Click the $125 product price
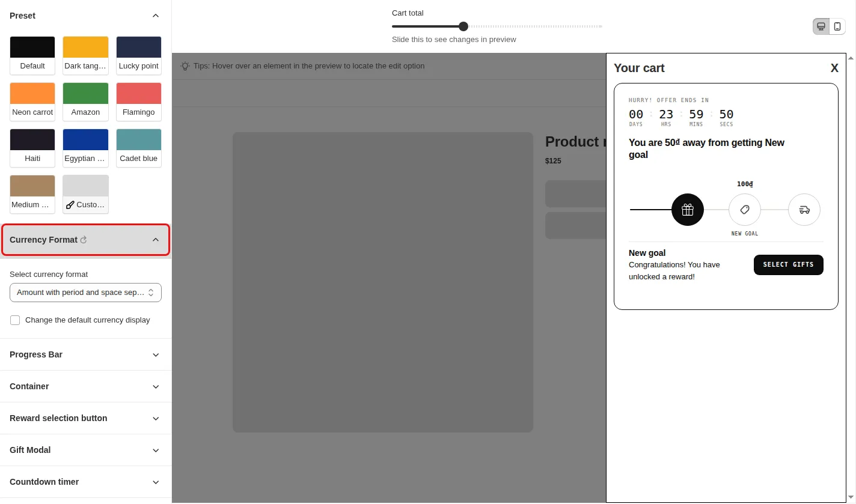856x504 pixels. [x=553, y=161]
